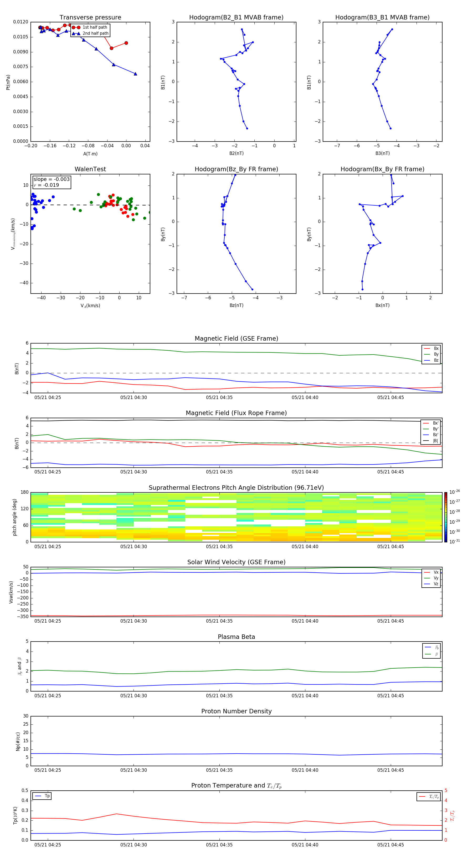Viewport: 473px width, 868px height.
Task: Click the 'VA(km/s)' axis label in WalenTest
Action: 90,306
